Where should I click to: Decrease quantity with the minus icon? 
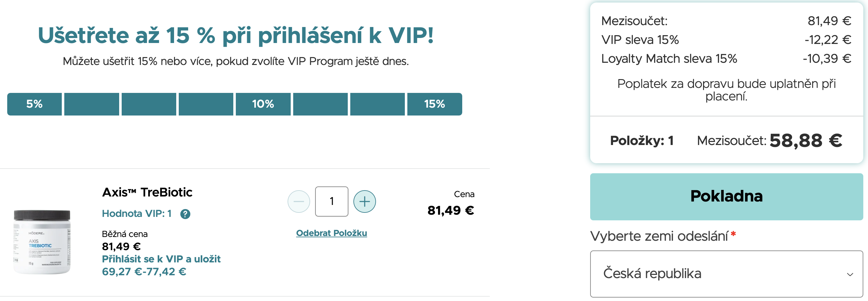pos(299,202)
